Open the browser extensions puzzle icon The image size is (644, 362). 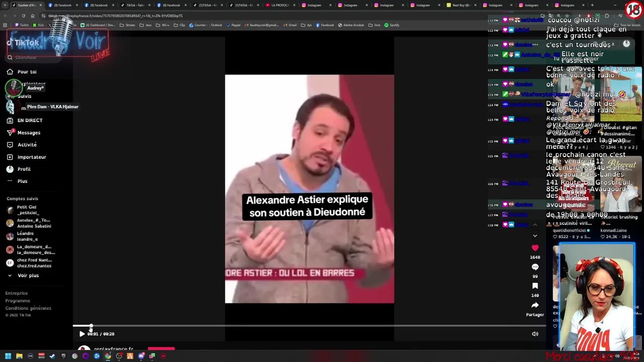coord(608,16)
